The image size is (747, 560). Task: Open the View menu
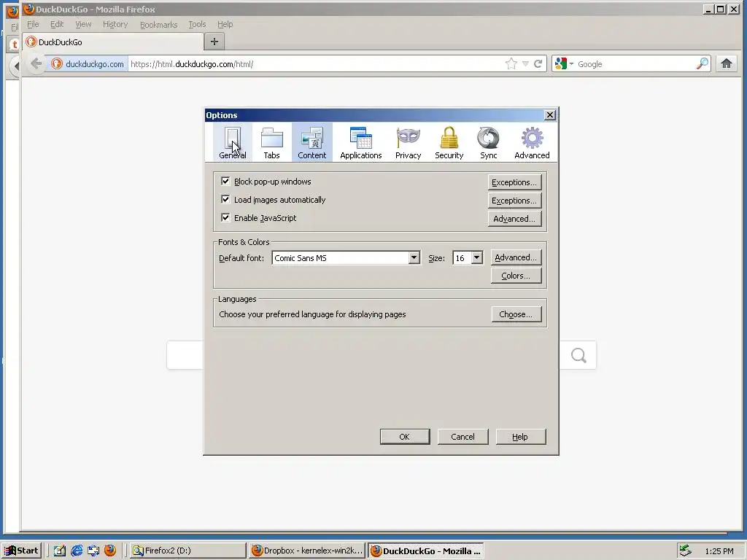(x=83, y=24)
